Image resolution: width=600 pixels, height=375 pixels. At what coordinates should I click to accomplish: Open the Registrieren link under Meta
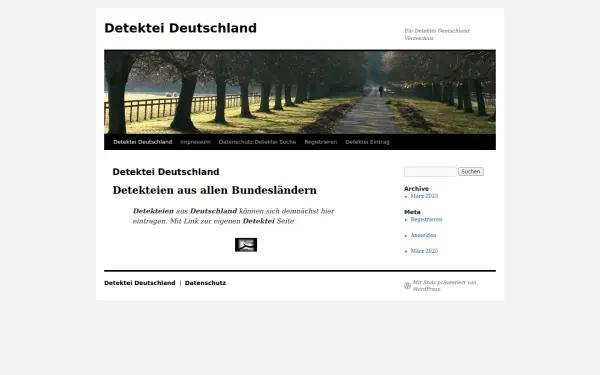426,219
